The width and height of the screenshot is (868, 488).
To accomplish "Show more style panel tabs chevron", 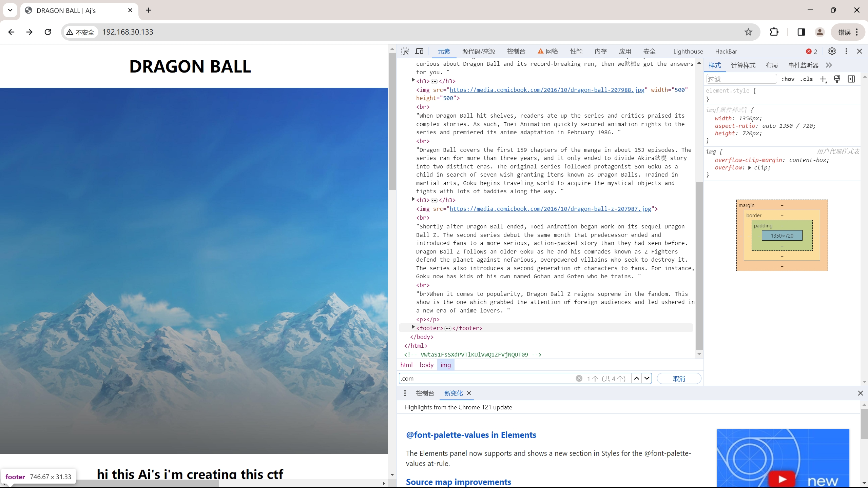I will 829,65.
